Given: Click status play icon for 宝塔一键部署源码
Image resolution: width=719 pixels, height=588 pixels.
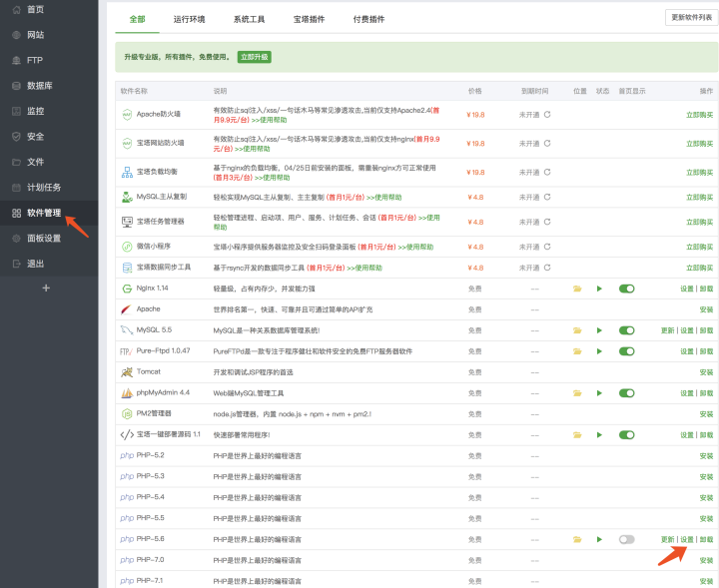Looking at the screenshot, I should (599, 435).
